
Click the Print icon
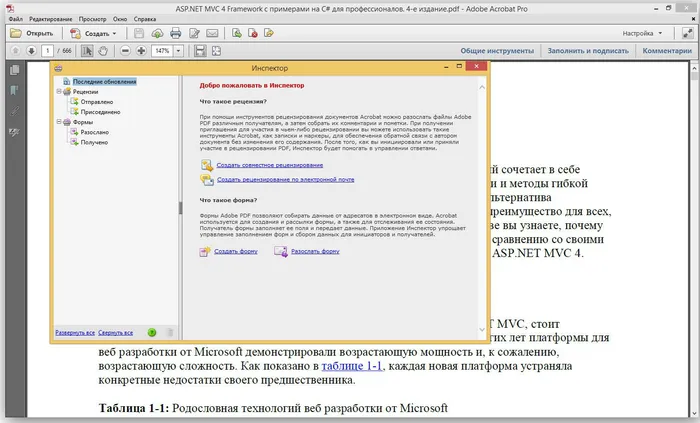coord(175,33)
